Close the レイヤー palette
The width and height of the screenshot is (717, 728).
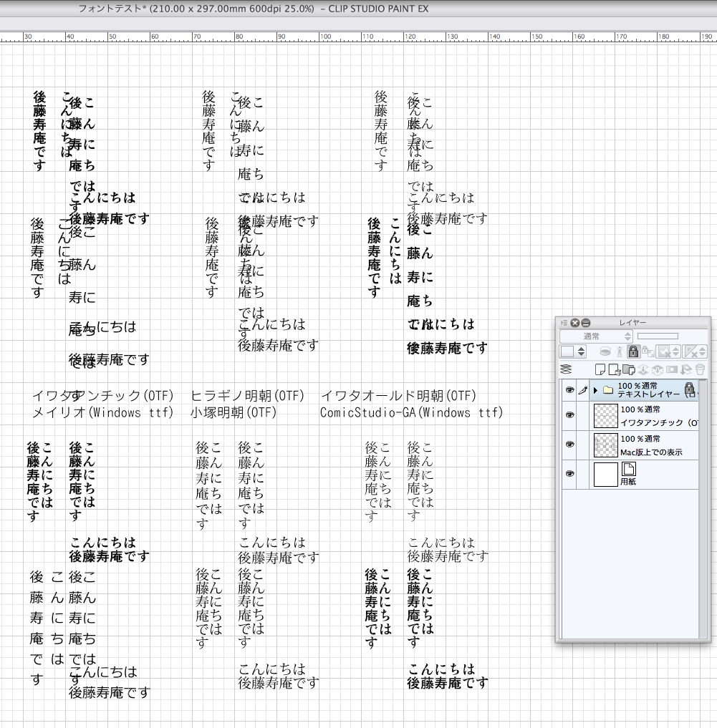pyautogui.click(x=574, y=323)
